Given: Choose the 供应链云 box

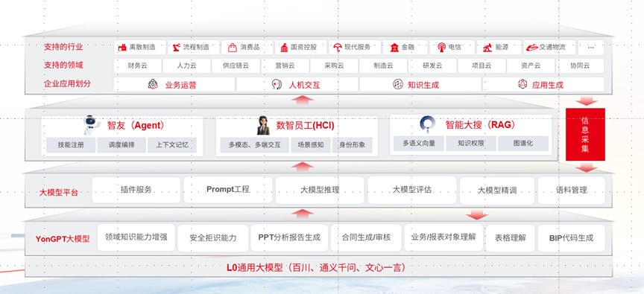Looking at the screenshot, I should tap(236, 65).
